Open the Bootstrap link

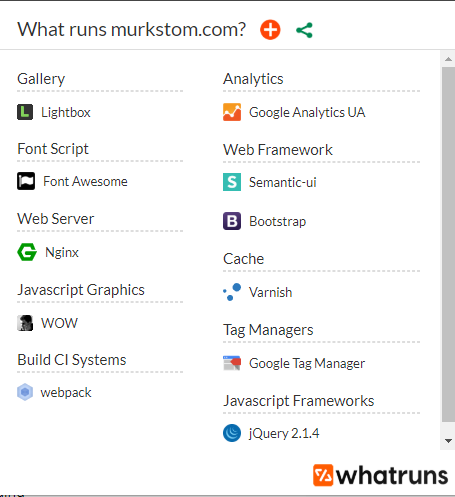pyautogui.click(x=277, y=222)
